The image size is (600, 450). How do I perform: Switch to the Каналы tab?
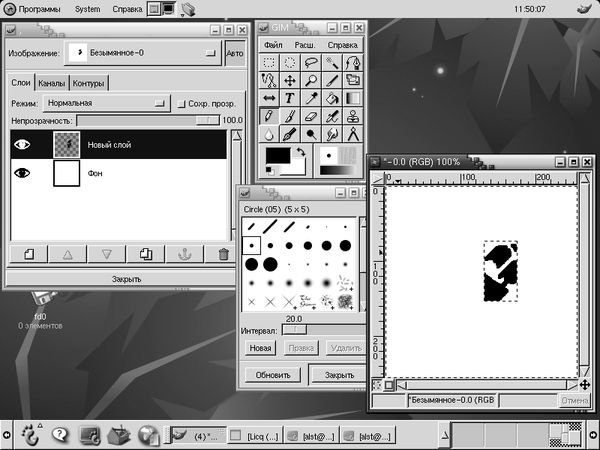pyautogui.click(x=54, y=83)
